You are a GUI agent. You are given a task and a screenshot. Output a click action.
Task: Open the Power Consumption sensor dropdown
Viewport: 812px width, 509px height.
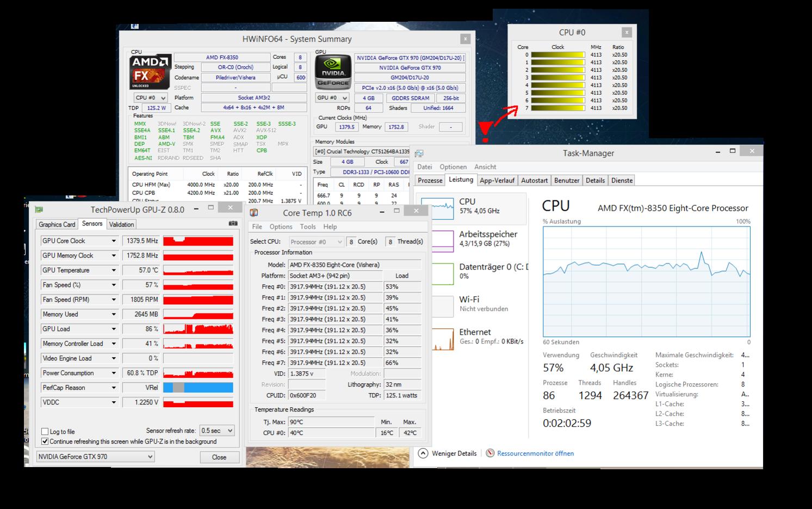click(114, 373)
